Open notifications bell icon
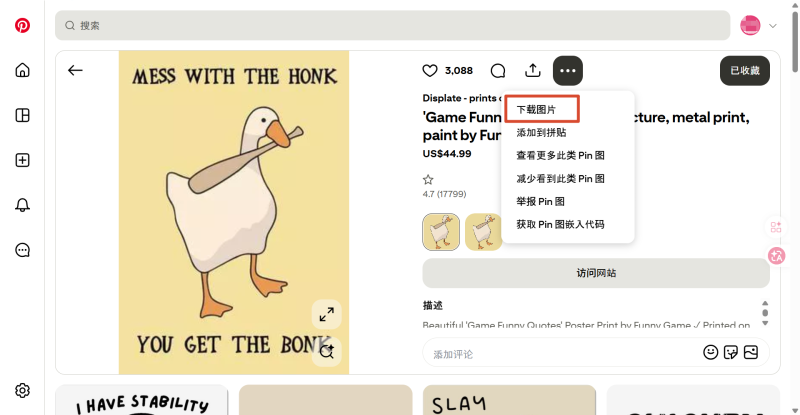 [x=22, y=205]
